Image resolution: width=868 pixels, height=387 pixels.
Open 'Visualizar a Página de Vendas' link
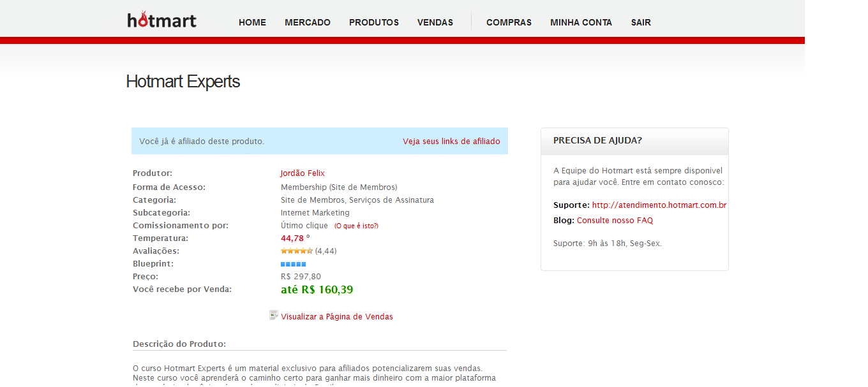[x=337, y=317]
